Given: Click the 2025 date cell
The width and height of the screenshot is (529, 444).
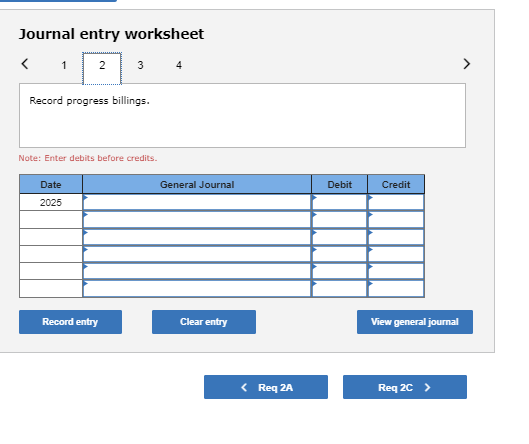Looking at the screenshot, I should (51, 202).
